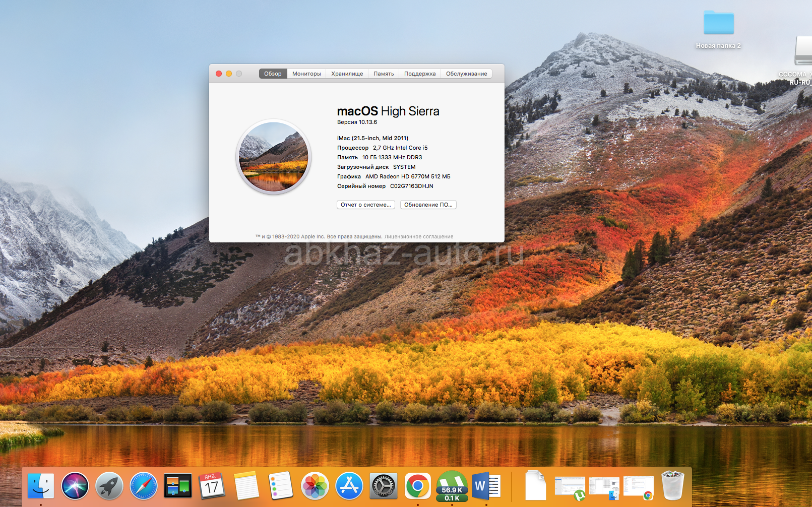Click the 'AMD Radeon HD 6770M 512 МБ' value
Image resolution: width=812 pixels, height=507 pixels.
tap(408, 176)
